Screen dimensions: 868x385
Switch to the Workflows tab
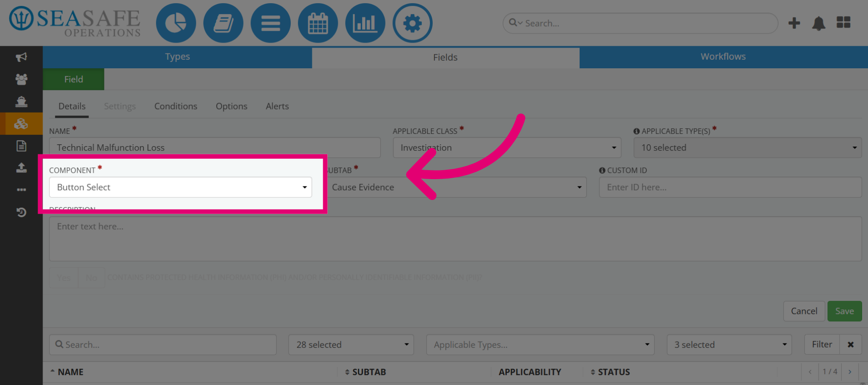pos(723,57)
